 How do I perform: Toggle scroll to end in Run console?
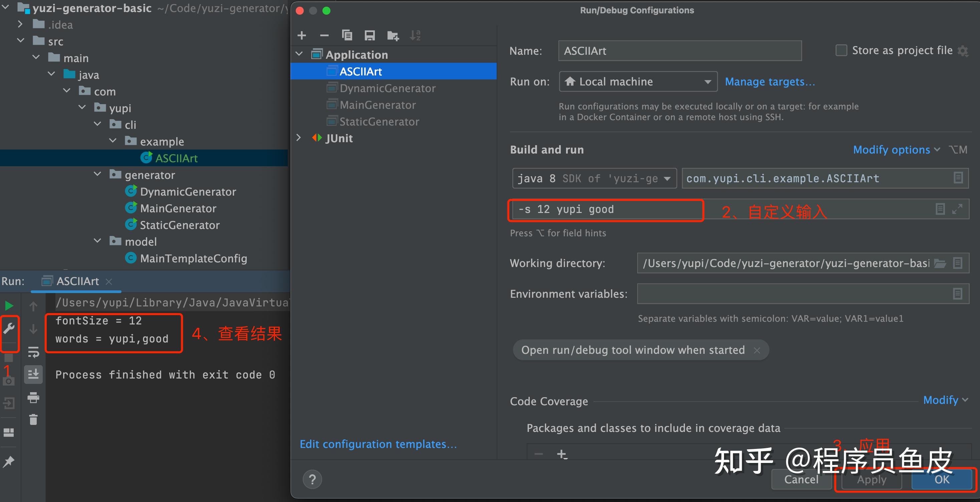[33, 374]
